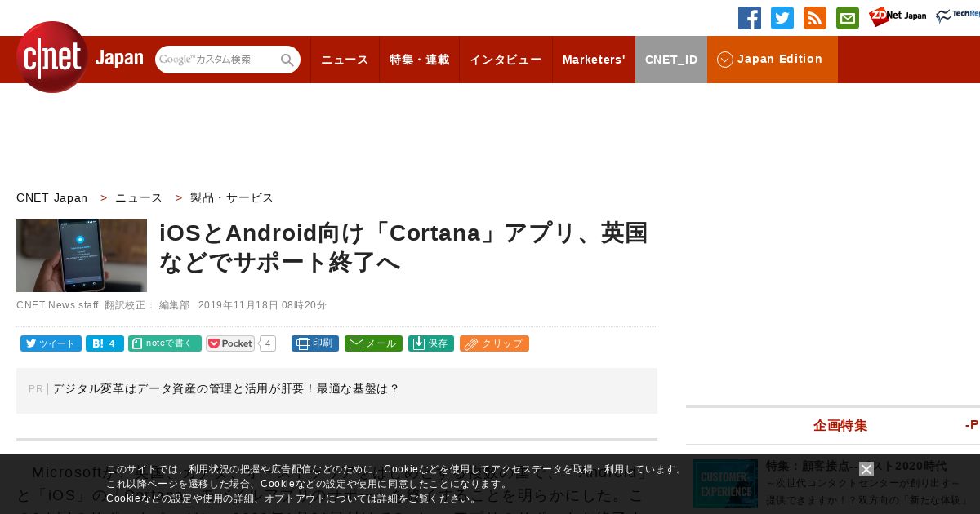This screenshot has width=980, height=514.
Task: Clip the article with クリップ button
Action: point(494,343)
